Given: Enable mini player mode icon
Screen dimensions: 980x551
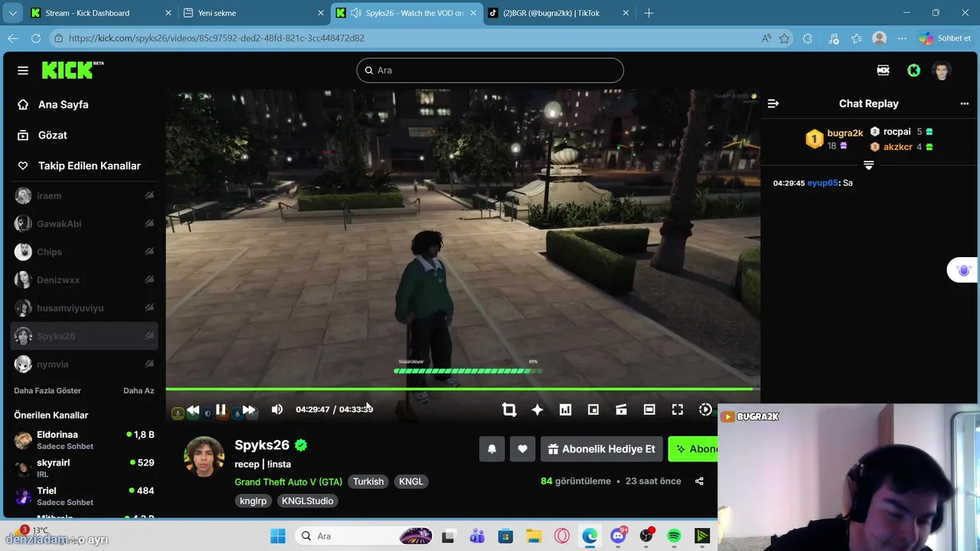Looking at the screenshot, I should 593,410.
